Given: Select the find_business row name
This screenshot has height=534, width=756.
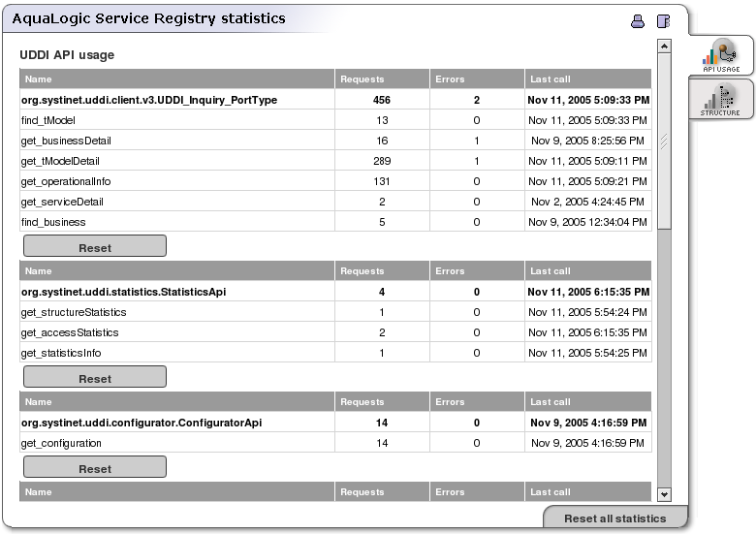Looking at the screenshot, I should 53,222.
